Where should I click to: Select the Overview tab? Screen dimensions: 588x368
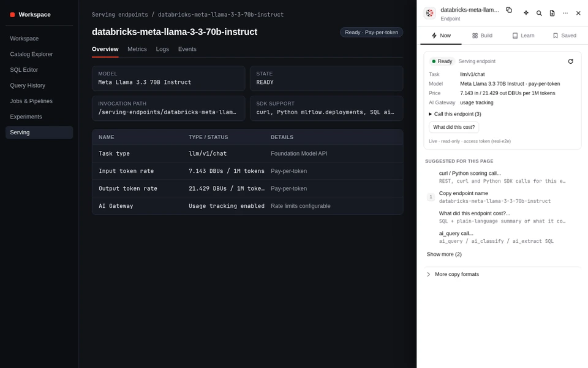click(105, 49)
